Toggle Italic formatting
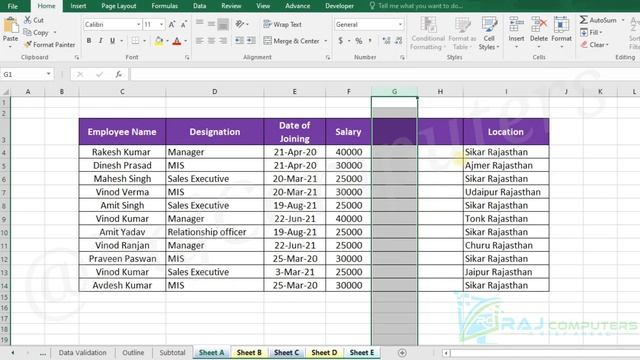640x360 pixels. pyautogui.click(x=100, y=41)
